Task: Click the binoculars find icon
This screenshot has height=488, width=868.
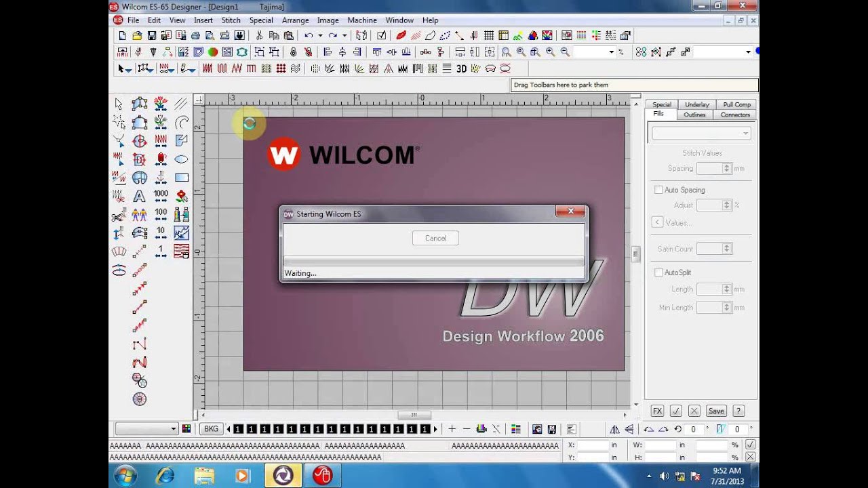Action: (x=181, y=214)
